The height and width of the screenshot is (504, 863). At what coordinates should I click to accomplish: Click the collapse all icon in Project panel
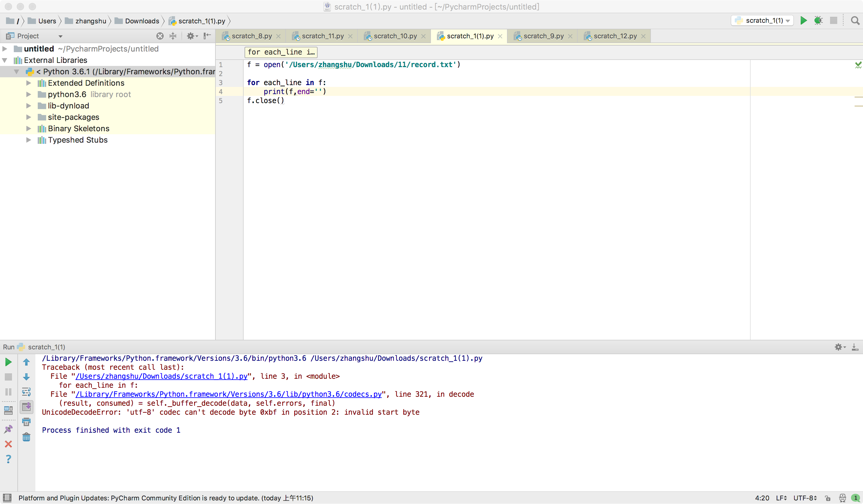coord(173,36)
